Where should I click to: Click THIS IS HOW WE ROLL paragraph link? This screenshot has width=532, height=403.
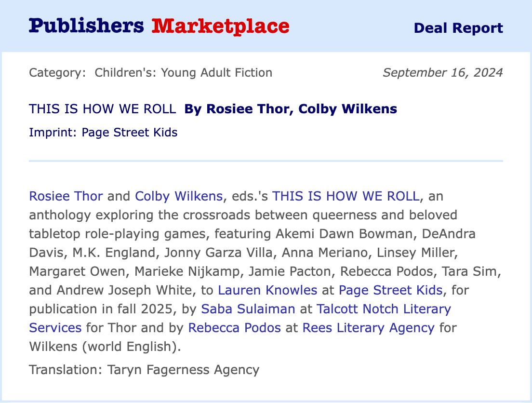pyautogui.click(x=346, y=196)
